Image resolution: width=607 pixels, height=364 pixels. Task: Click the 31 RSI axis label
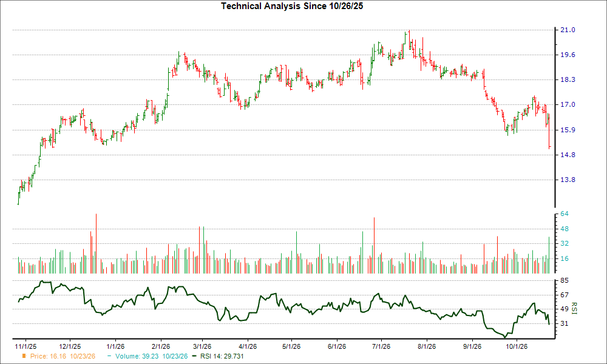565,323
